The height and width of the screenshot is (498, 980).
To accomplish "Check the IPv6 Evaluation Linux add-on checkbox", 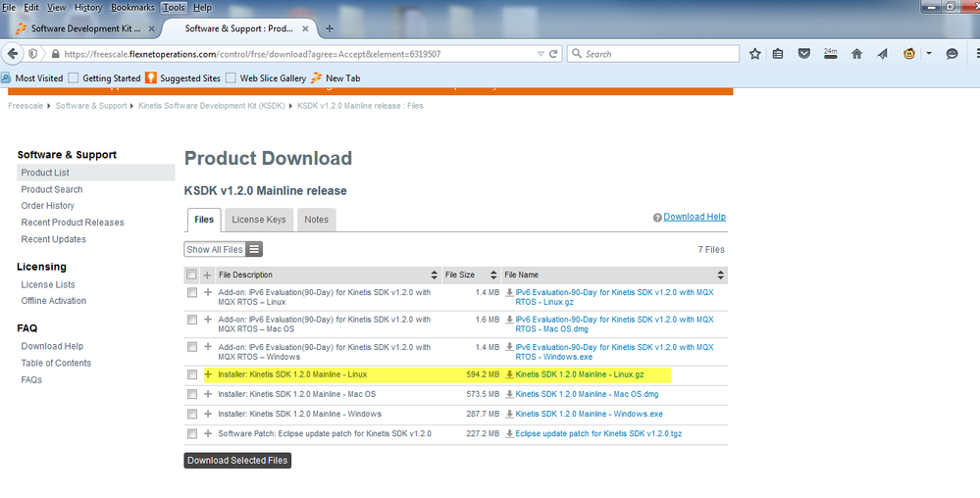I will [x=192, y=292].
